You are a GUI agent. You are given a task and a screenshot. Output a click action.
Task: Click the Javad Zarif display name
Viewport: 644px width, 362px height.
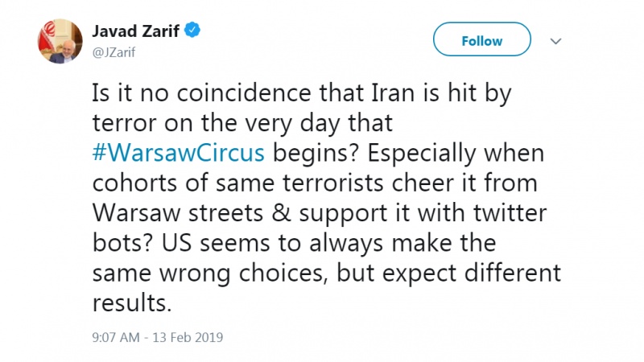click(x=137, y=31)
